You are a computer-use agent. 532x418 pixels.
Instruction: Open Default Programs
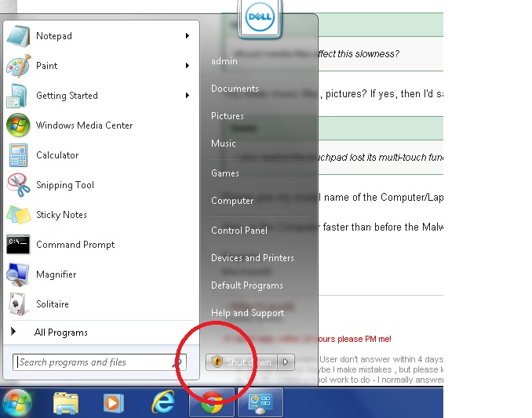click(x=247, y=285)
